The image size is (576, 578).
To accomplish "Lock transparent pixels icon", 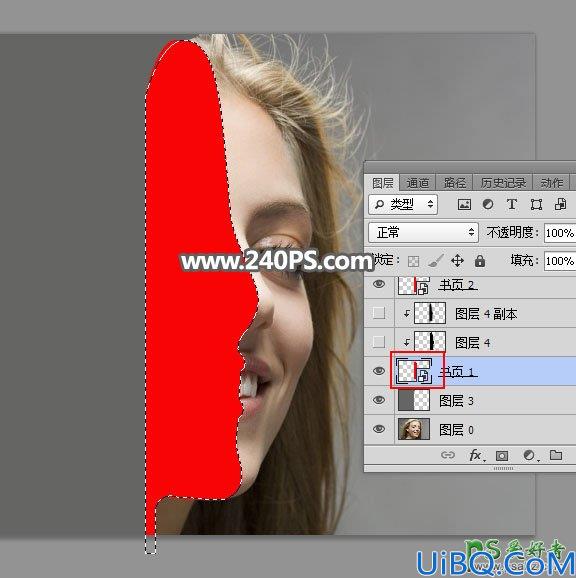I will click(413, 261).
